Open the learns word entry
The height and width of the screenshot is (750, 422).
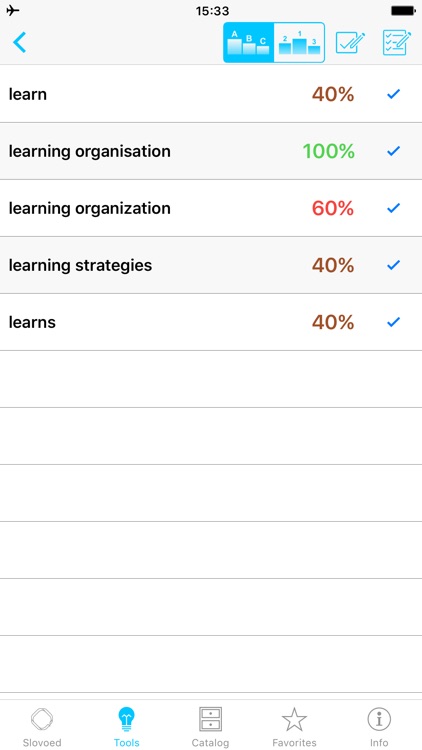(32, 322)
